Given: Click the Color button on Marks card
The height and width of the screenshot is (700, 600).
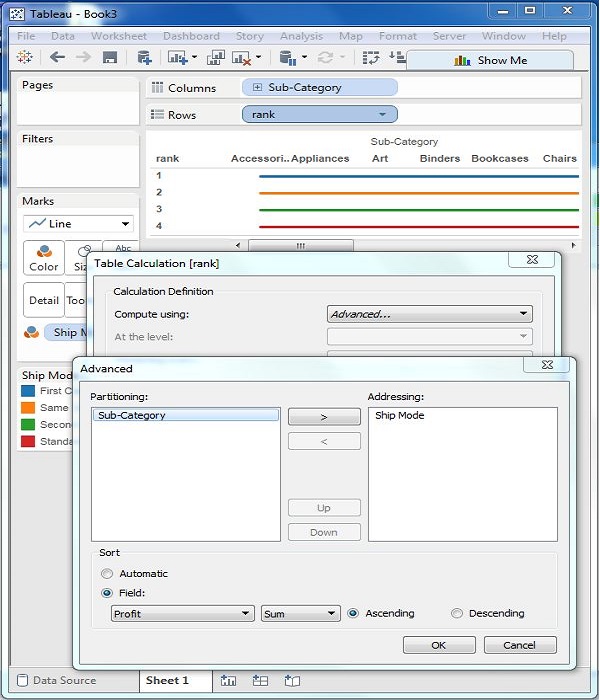Looking at the screenshot, I should (x=44, y=259).
